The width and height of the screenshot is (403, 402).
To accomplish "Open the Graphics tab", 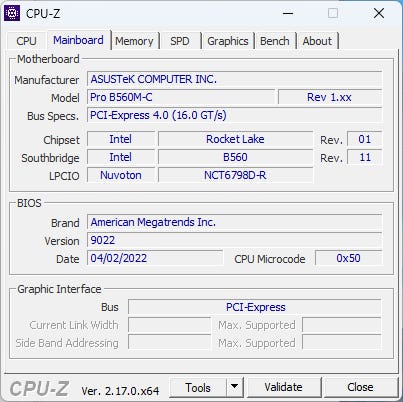I will [x=228, y=41].
